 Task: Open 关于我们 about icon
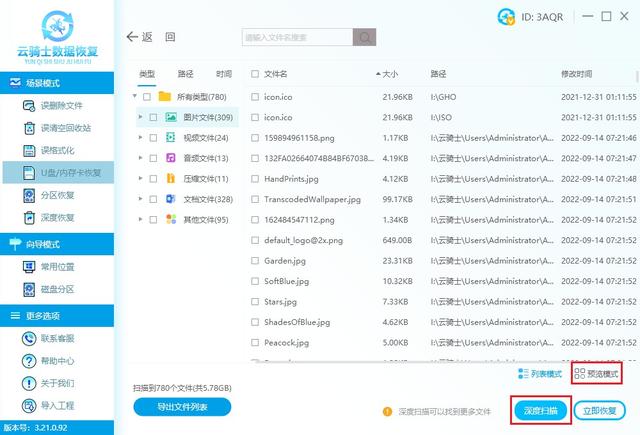point(29,383)
